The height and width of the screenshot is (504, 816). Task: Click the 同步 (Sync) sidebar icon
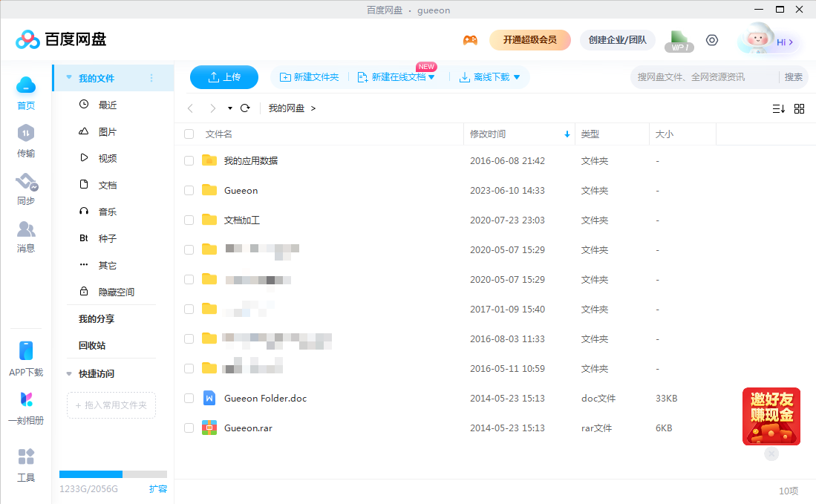pos(26,189)
